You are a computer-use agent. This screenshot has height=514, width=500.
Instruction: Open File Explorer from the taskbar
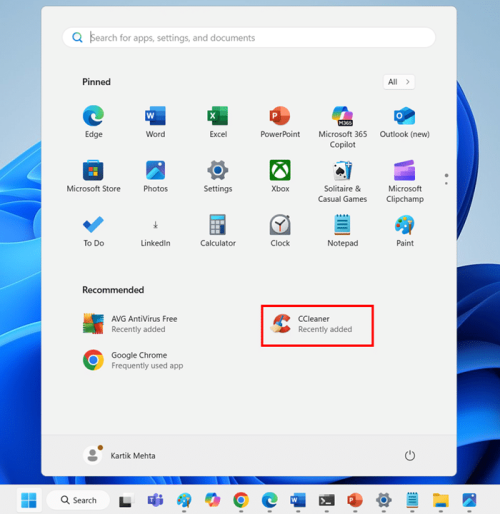[x=441, y=500]
